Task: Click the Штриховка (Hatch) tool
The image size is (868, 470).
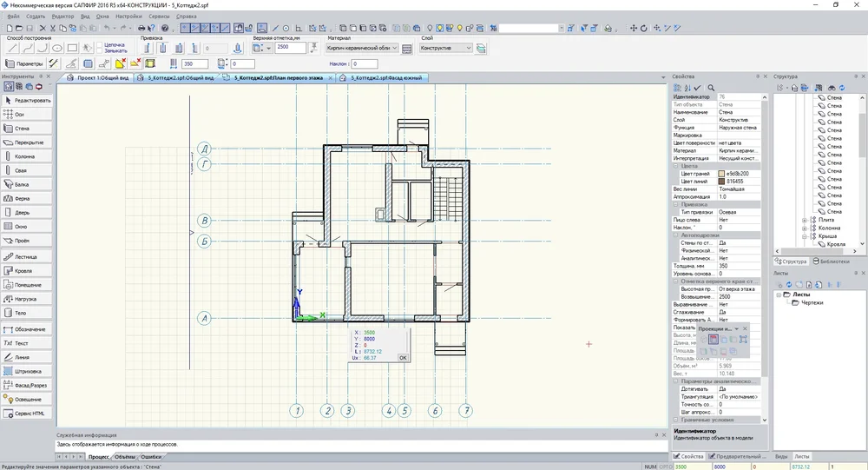Action: coord(27,371)
